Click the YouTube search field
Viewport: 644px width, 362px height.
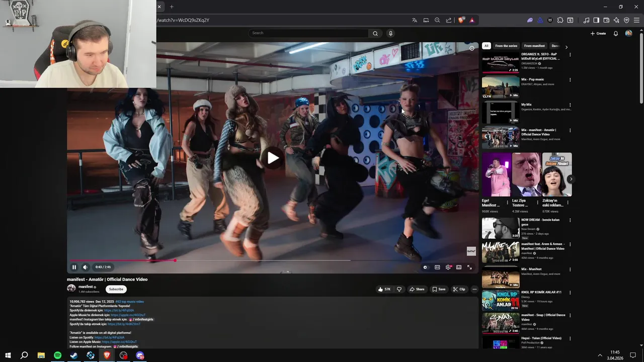coord(308,33)
